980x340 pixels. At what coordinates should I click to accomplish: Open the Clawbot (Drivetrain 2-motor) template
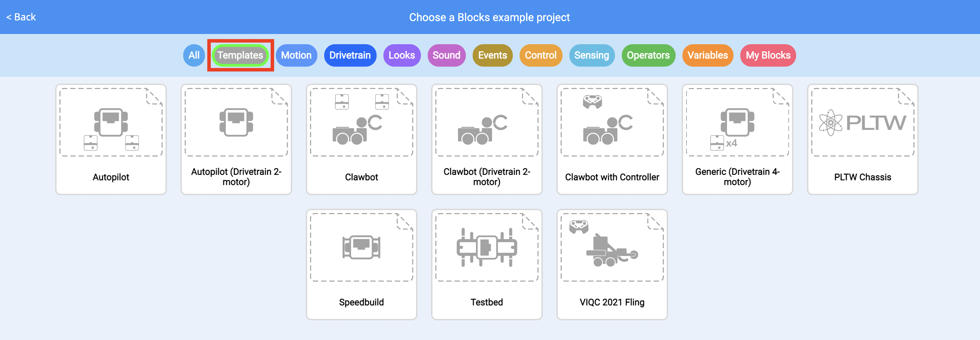487,139
